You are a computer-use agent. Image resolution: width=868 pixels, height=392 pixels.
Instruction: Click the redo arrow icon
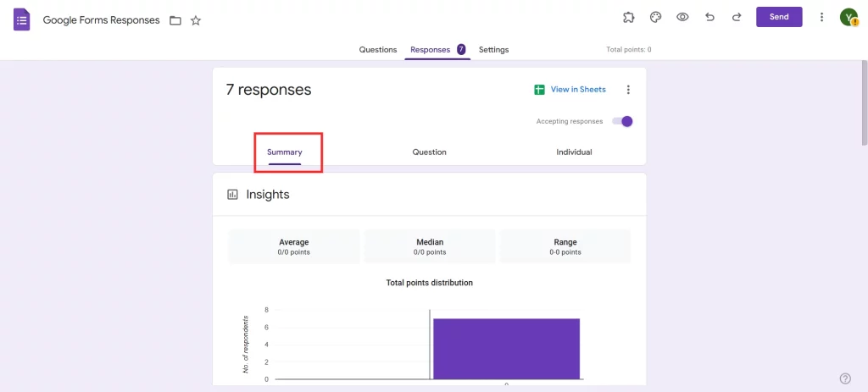[x=737, y=17]
